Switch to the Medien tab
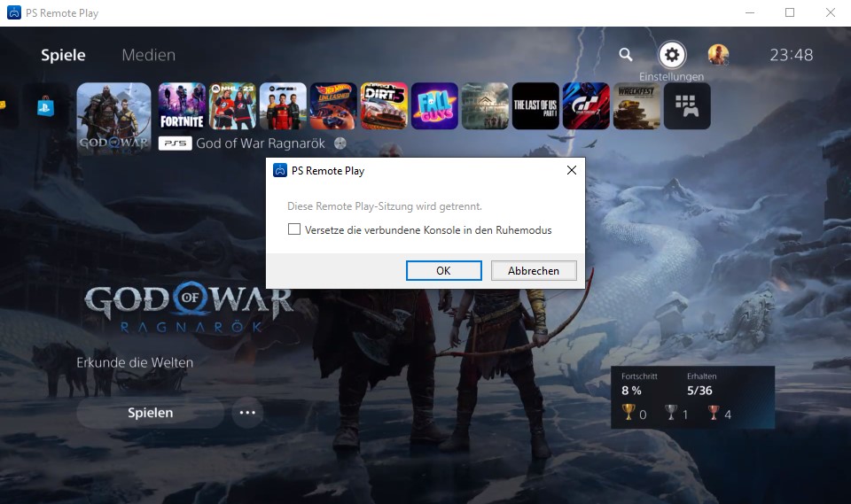This screenshot has width=851, height=504. click(148, 55)
